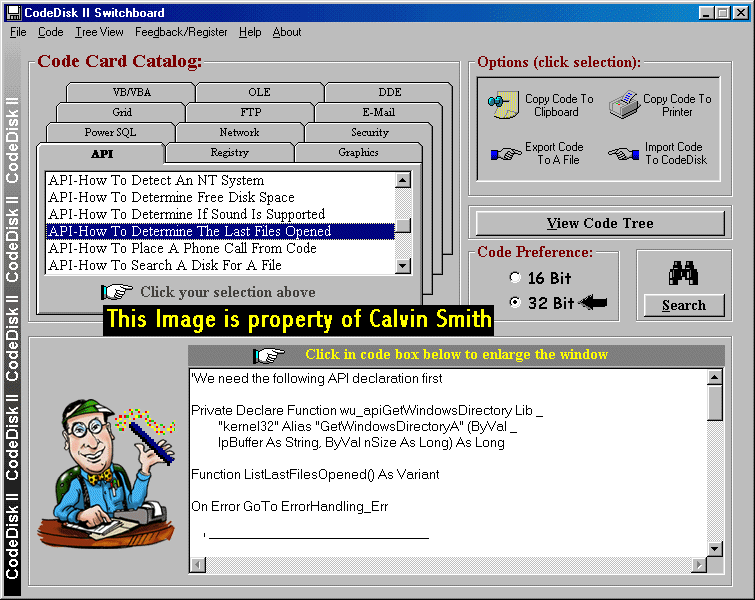Select API-How To Determine The Last Files Opened
The image size is (755, 600).
tap(220, 231)
